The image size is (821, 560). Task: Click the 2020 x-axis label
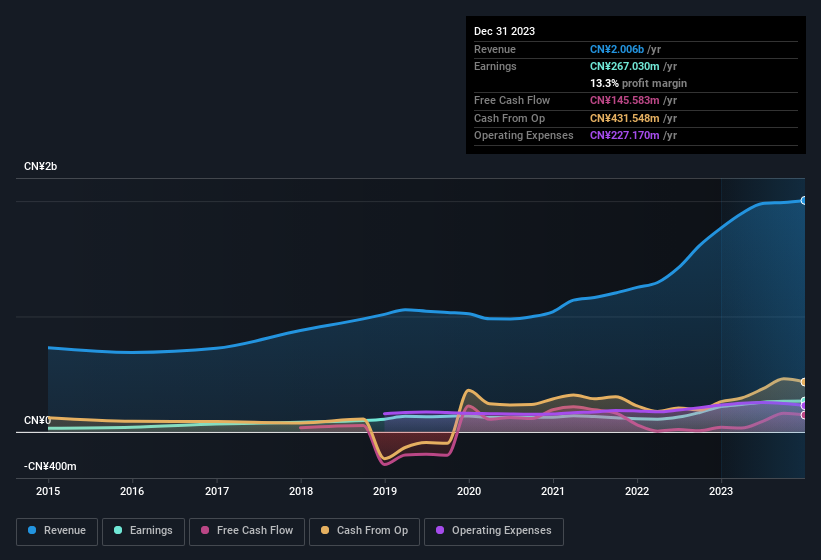tap(469, 491)
